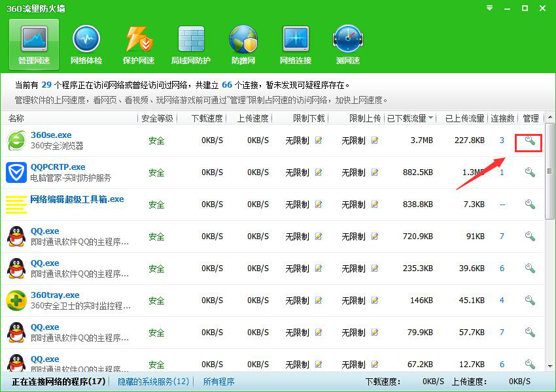Select the 保护网速 lightning shield icon
The image size is (556, 392).
click(139, 45)
